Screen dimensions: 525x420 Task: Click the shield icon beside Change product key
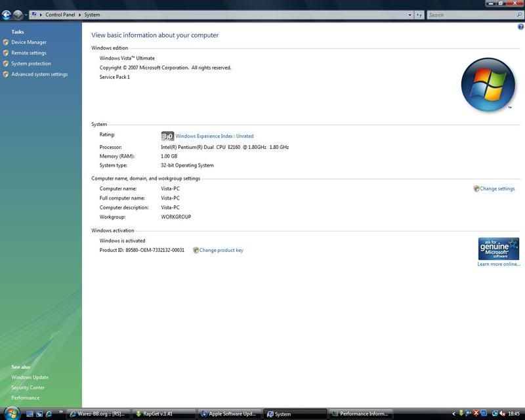tap(196, 250)
